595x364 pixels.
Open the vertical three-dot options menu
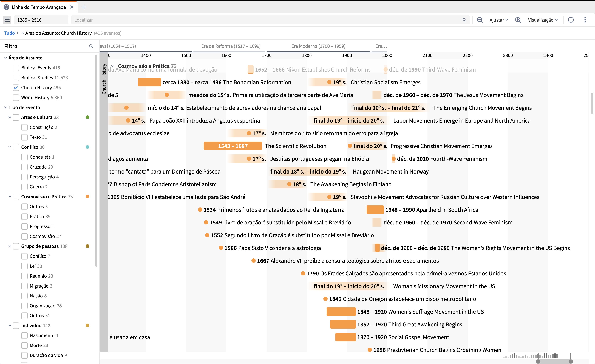(585, 20)
